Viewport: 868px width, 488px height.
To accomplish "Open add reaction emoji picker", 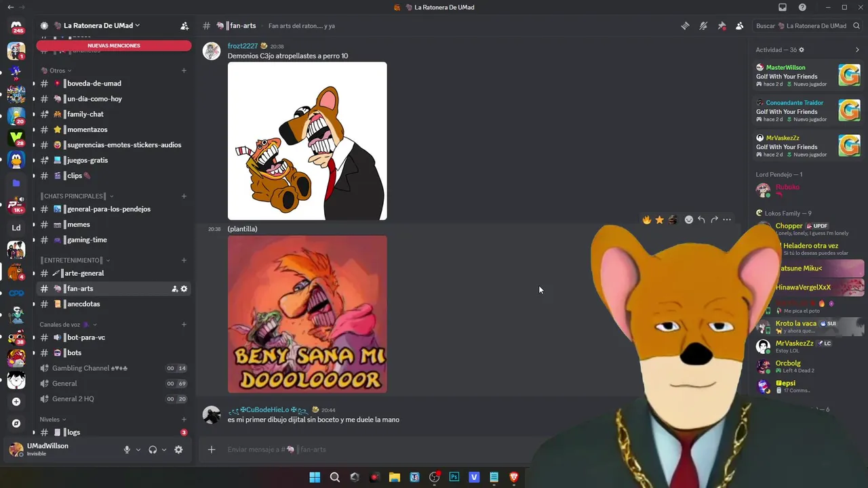I will pyautogui.click(x=689, y=220).
